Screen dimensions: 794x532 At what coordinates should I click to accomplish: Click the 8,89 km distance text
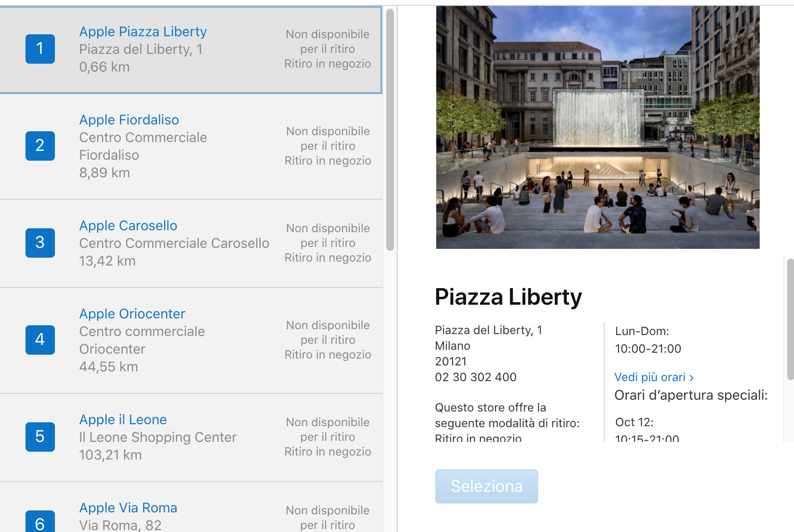click(104, 173)
